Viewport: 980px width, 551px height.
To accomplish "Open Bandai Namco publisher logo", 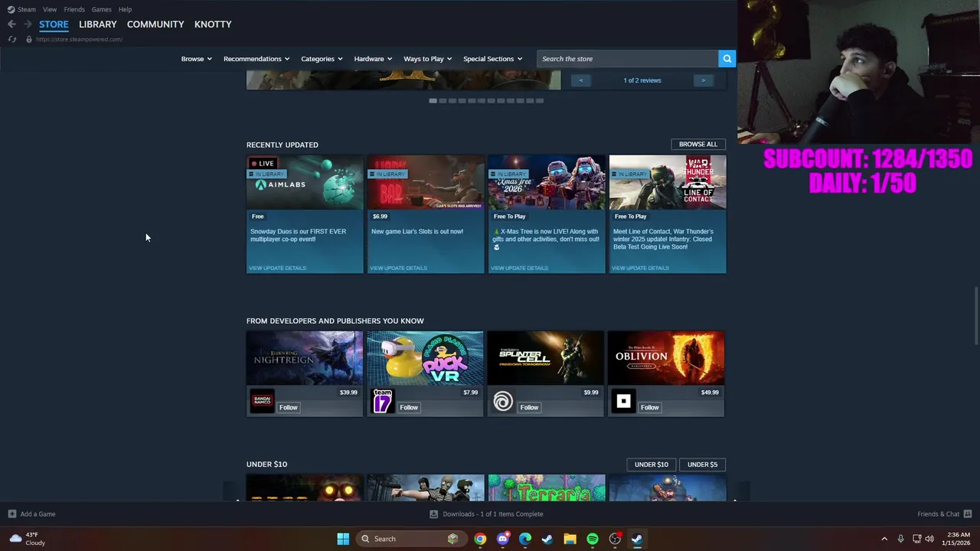I will 262,402.
